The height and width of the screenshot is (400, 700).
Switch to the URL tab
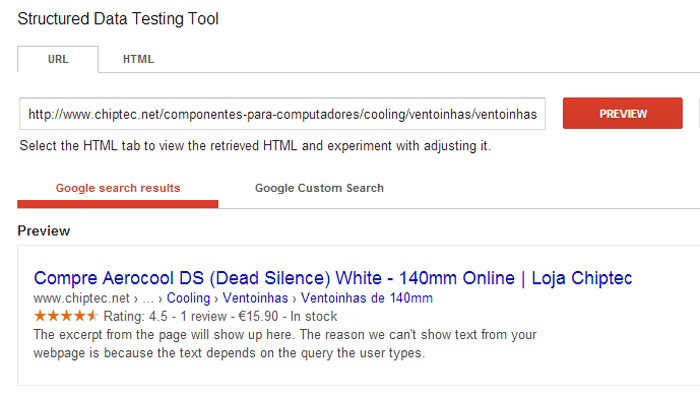[58, 59]
